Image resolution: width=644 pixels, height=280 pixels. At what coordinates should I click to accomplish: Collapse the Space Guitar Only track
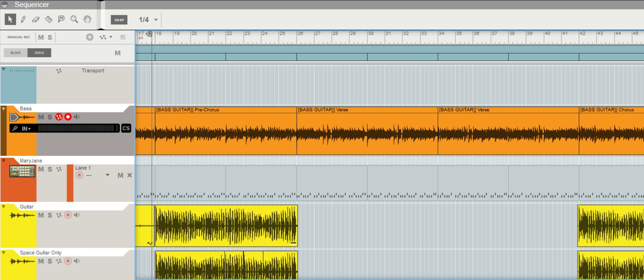(3, 252)
